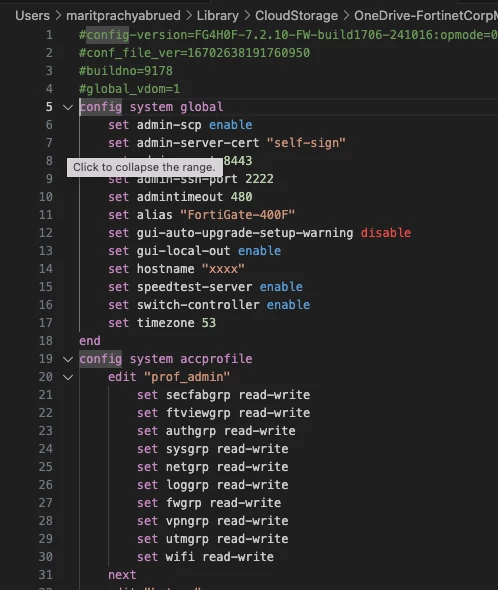
Task: Click the 'end' keyword on line 18
Action: tap(90, 341)
